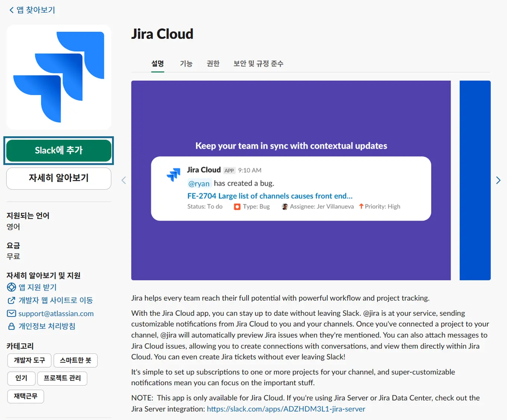Open the 기능 tab
This screenshot has height=420, width=507.
(x=186, y=63)
